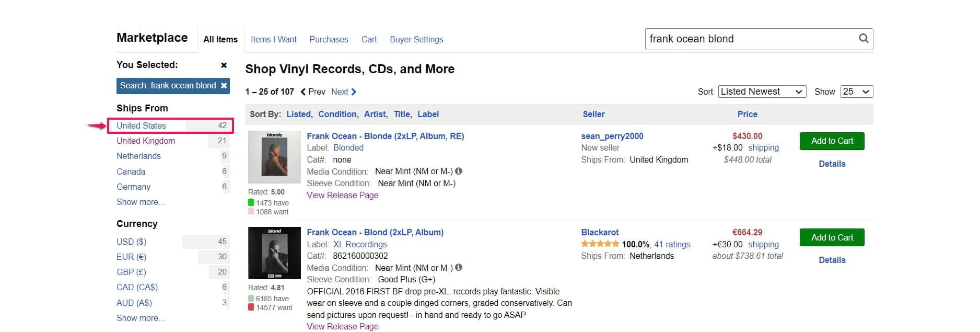Open seller sean_perry2000's profile link
The height and width of the screenshot is (332, 980).
[x=612, y=136]
